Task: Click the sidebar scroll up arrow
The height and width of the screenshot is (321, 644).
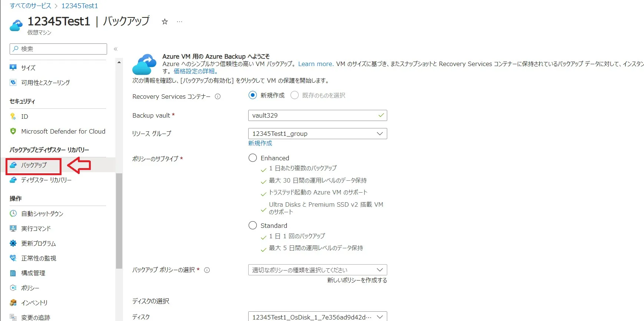Action: (119, 62)
